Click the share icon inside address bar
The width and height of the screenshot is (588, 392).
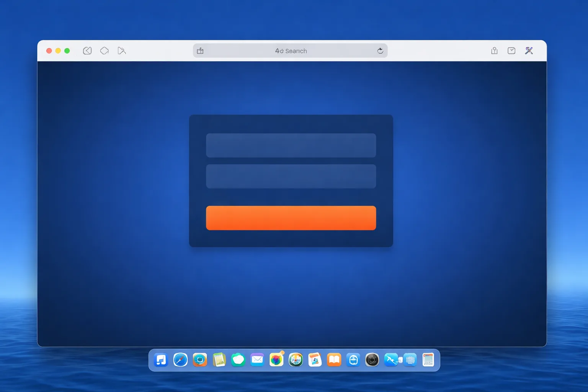click(200, 51)
